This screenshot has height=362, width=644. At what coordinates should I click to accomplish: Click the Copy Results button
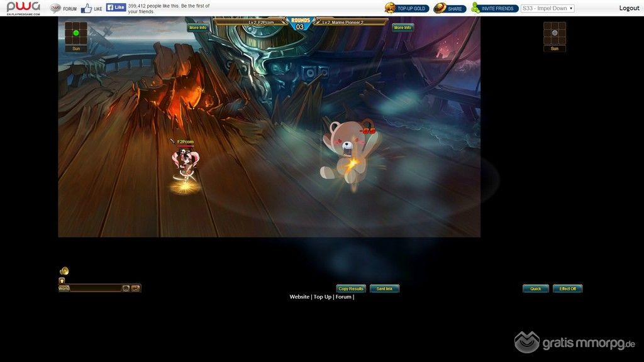click(351, 289)
